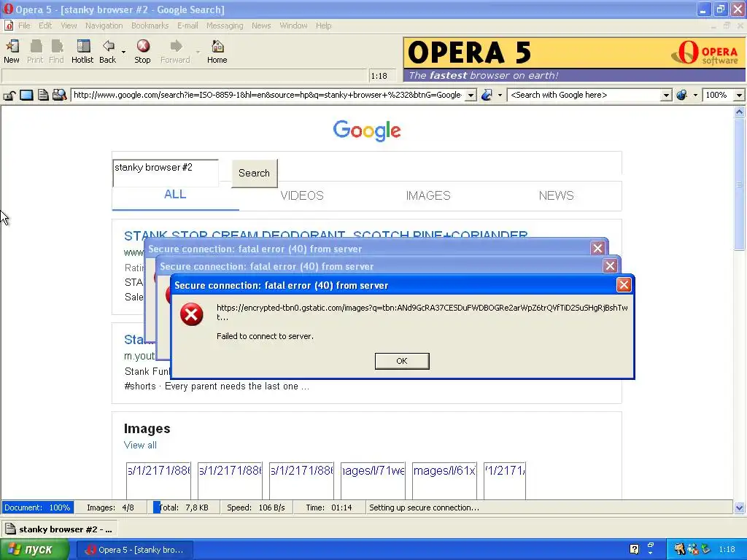Viewport: 747px width, 560px height.
Task: Close the frontmost fatal error dialog
Action: tap(624, 285)
